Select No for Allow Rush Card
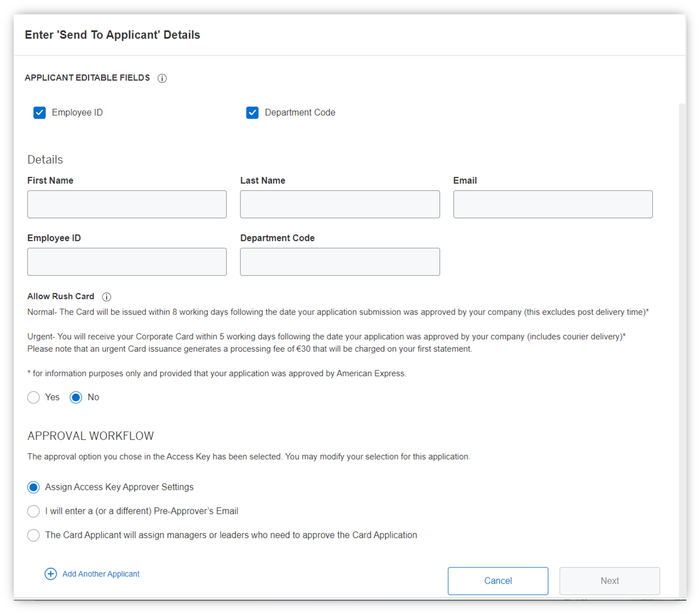The height and width of the screenshot is (615, 700). [x=76, y=398]
